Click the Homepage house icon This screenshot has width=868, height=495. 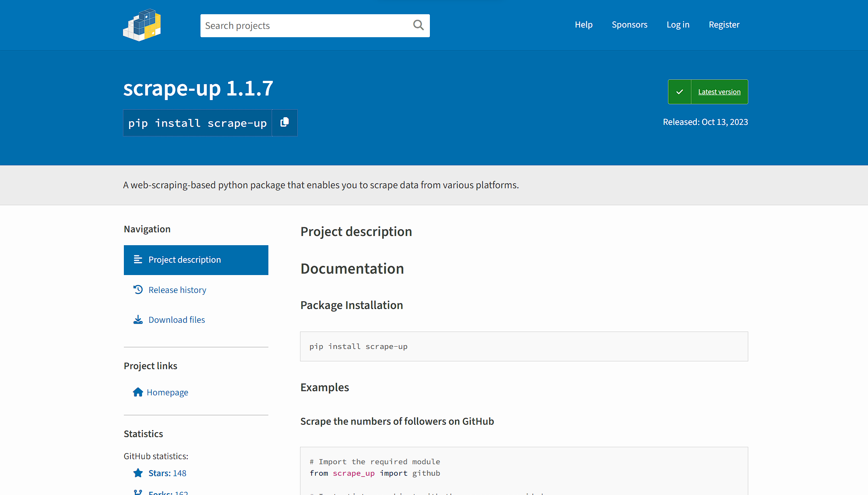pos(138,392)
